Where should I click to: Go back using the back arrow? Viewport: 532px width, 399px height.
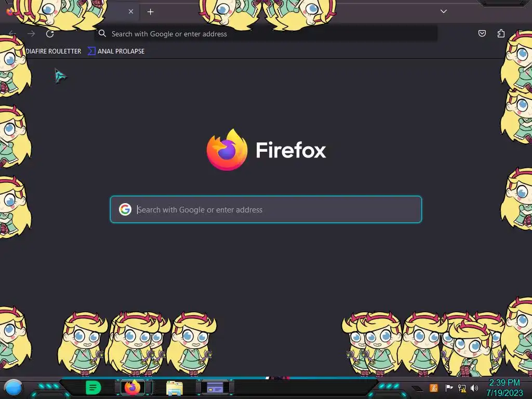point(12,34)
